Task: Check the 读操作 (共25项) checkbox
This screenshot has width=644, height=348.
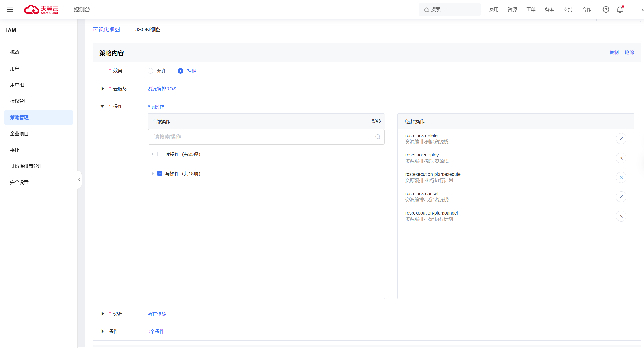Action: 160,154
